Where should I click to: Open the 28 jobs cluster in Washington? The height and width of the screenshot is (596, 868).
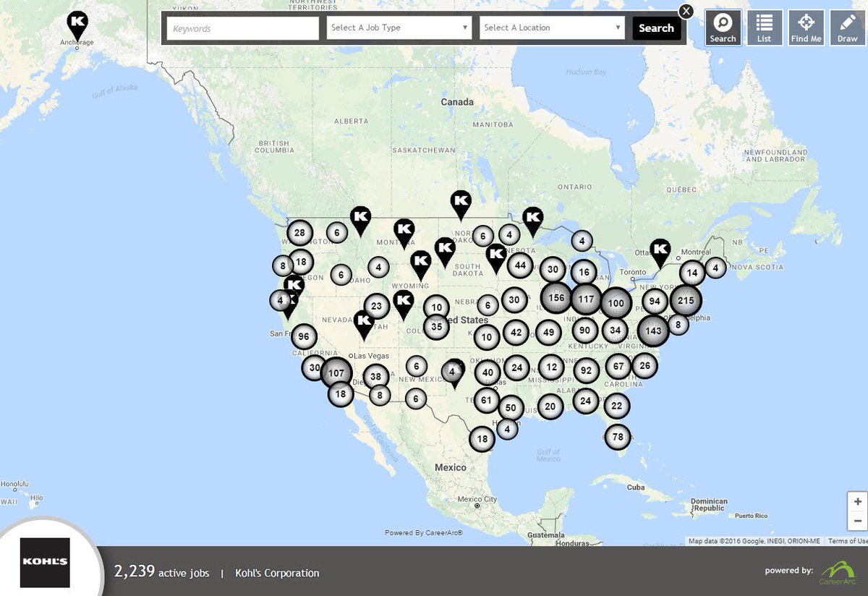[x=299, y=233]
